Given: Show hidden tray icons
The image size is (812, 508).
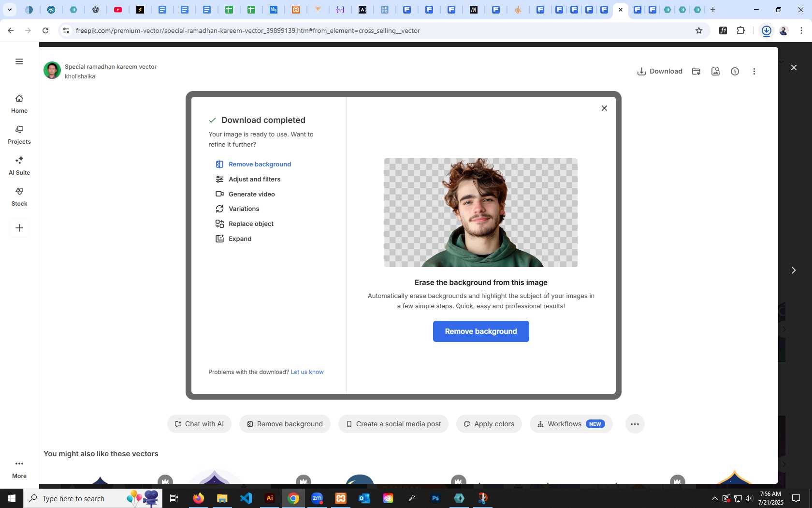Looking at the screenshot, I should pos(715,498).
